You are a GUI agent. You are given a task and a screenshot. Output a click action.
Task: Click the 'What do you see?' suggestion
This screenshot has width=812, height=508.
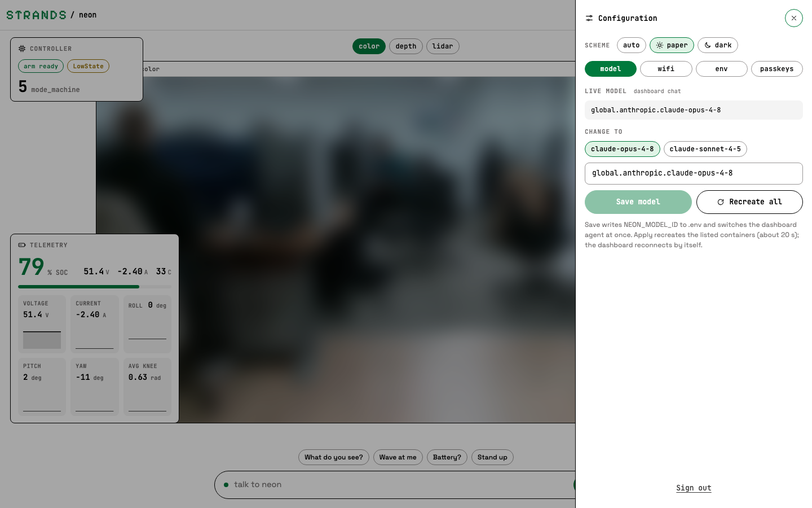point(334,457)
